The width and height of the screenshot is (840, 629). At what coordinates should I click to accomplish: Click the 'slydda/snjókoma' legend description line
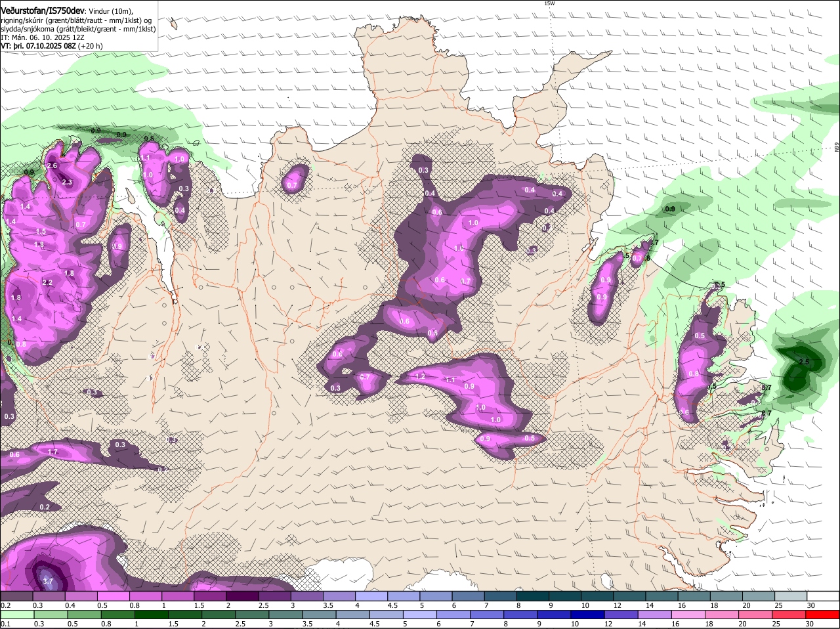coord(78,29)
